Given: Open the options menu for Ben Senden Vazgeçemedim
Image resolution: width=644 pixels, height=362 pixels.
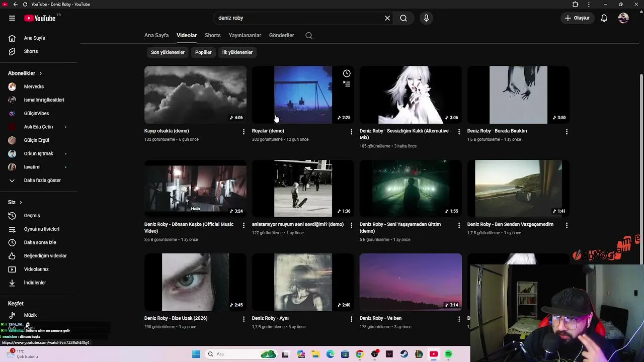Looking at the screenshot, I should (x=567, y=225).
